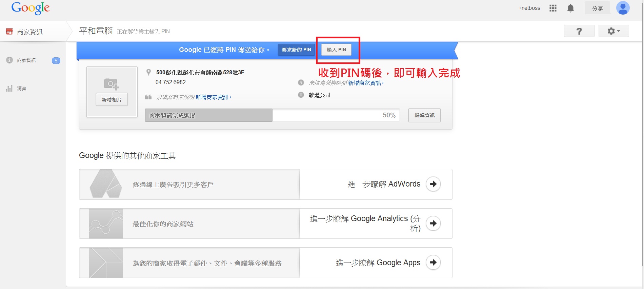
Task: Open 進一步瞭解 AdWords link
Action: 384,184
